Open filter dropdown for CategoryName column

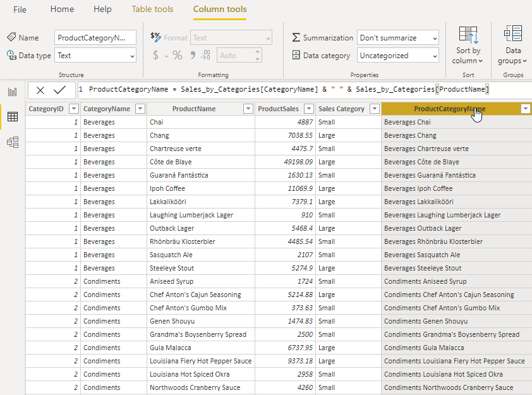(x=140, y=109)
